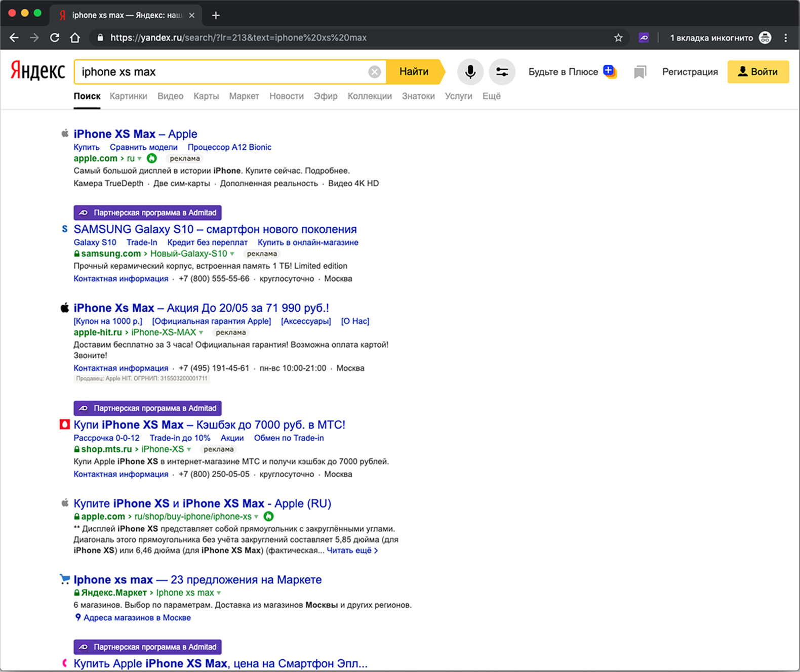Reload the page
The image size is (800, 672).
click(x=55, y=38)
